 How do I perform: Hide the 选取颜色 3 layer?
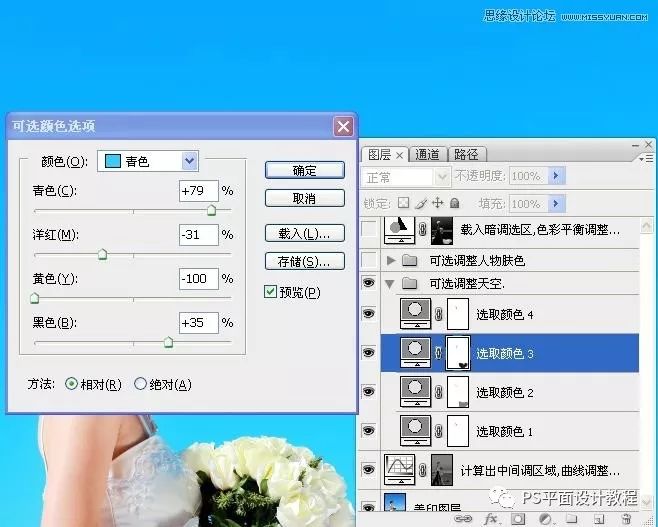pos(368,353)
